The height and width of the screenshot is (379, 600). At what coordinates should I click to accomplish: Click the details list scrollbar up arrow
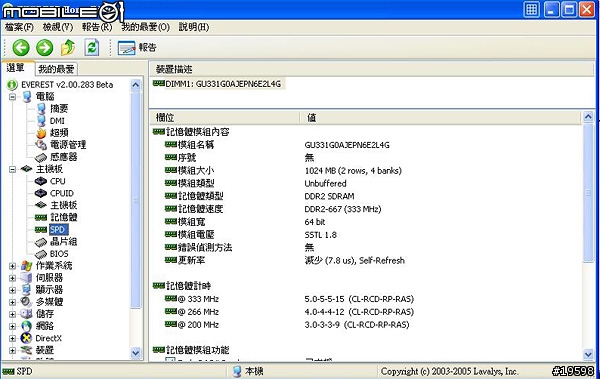point(588,117)
